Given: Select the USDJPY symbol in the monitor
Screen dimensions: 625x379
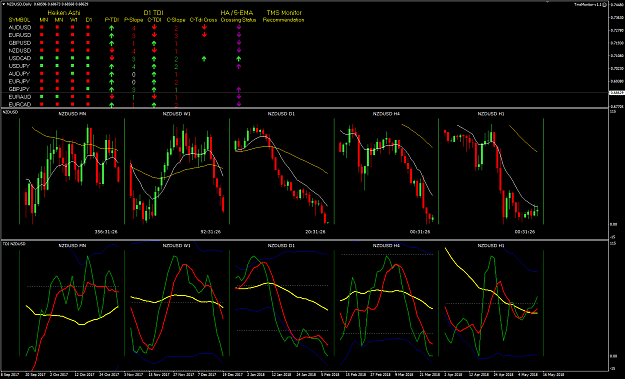Looking at the screenshot, I should 19,66.
